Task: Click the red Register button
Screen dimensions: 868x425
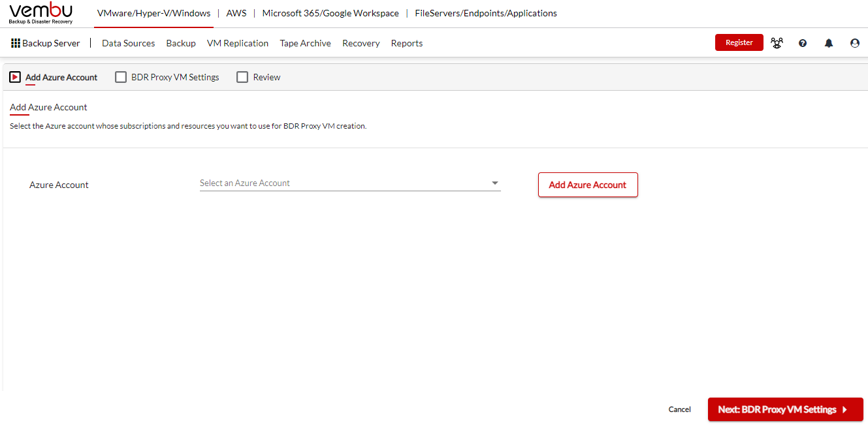Action: tap(739, 42)
